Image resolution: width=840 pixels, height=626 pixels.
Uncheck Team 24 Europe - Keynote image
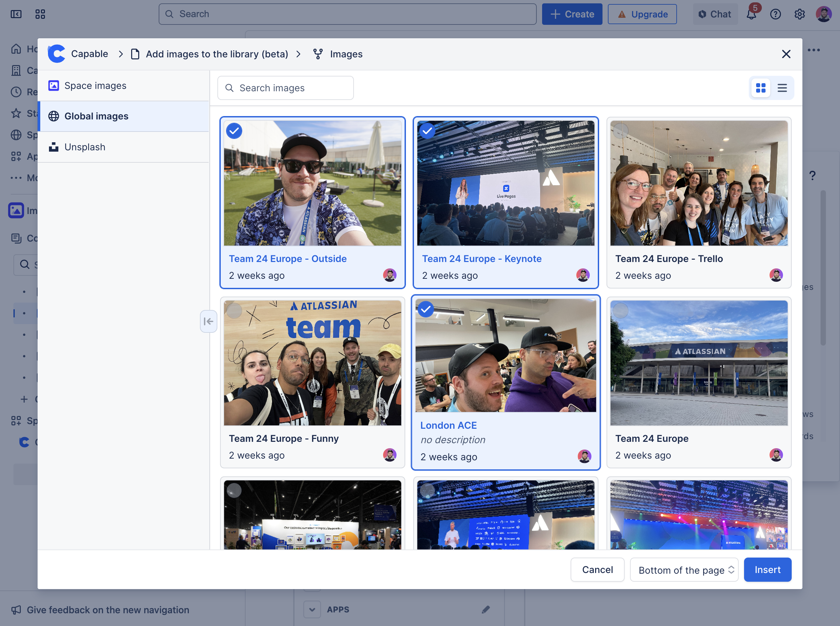tap(427, 131)
